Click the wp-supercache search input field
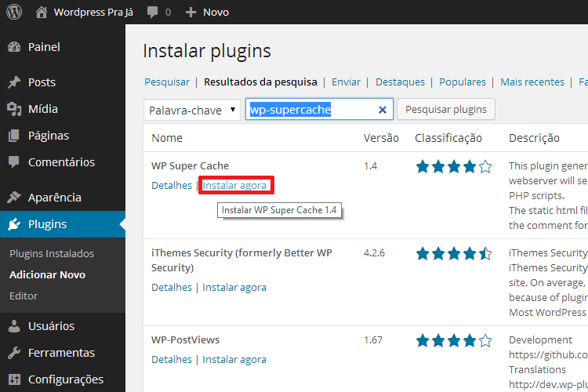Screen dimensions: 588x392 tap(319, 109)
